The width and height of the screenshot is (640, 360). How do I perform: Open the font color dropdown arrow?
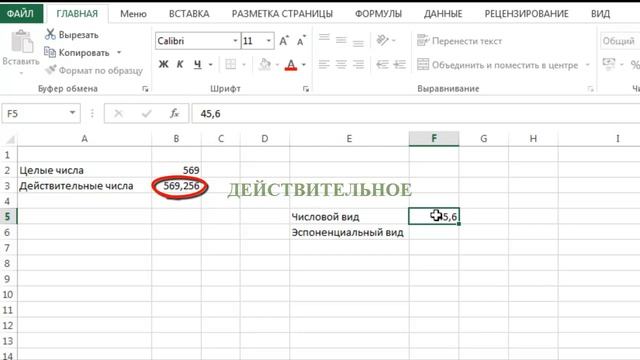(304, 64)
